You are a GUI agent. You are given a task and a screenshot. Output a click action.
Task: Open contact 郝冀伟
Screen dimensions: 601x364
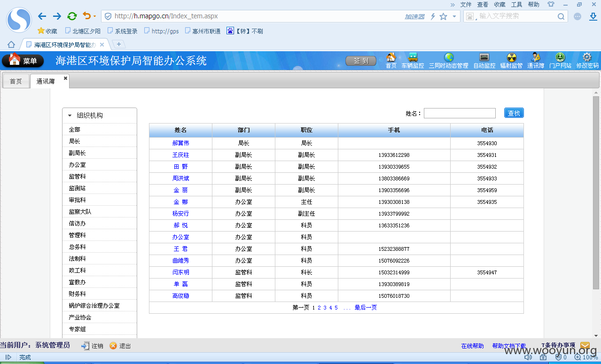coord(180,143)
